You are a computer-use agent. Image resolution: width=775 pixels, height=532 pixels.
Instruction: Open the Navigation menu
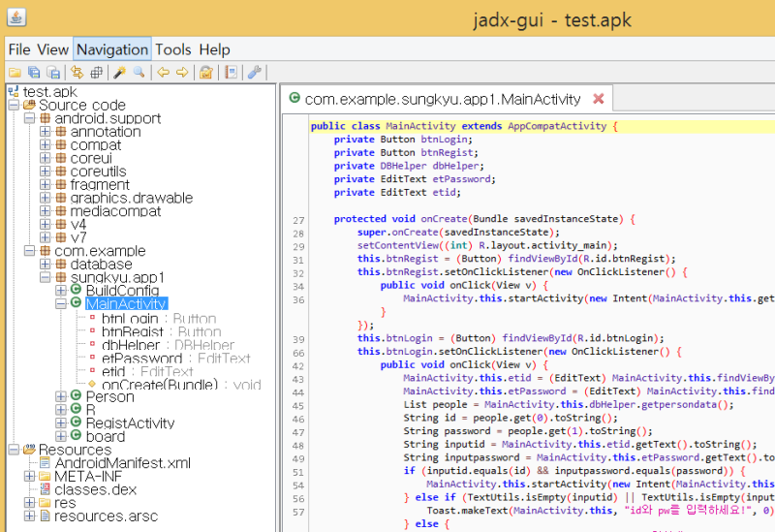click(112, 49)
